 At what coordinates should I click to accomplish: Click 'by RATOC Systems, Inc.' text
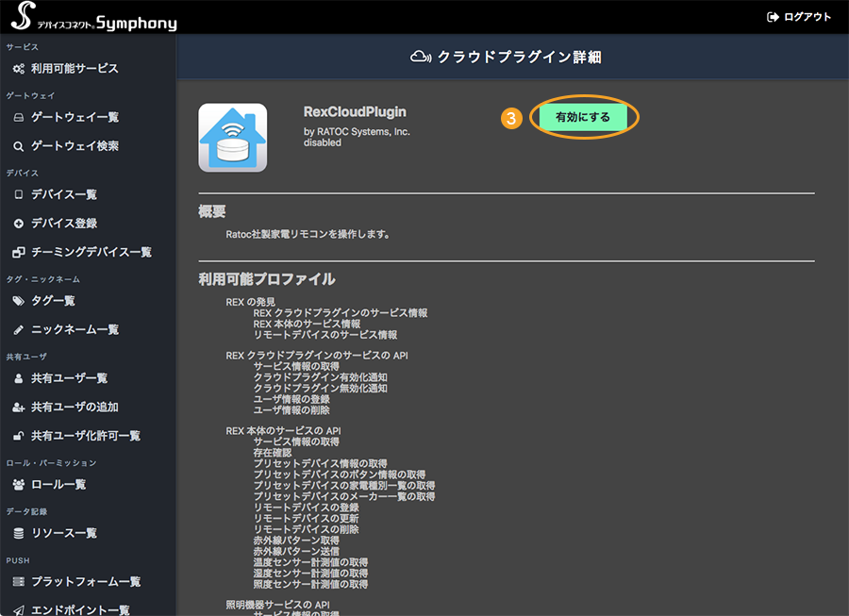point(357,131)
